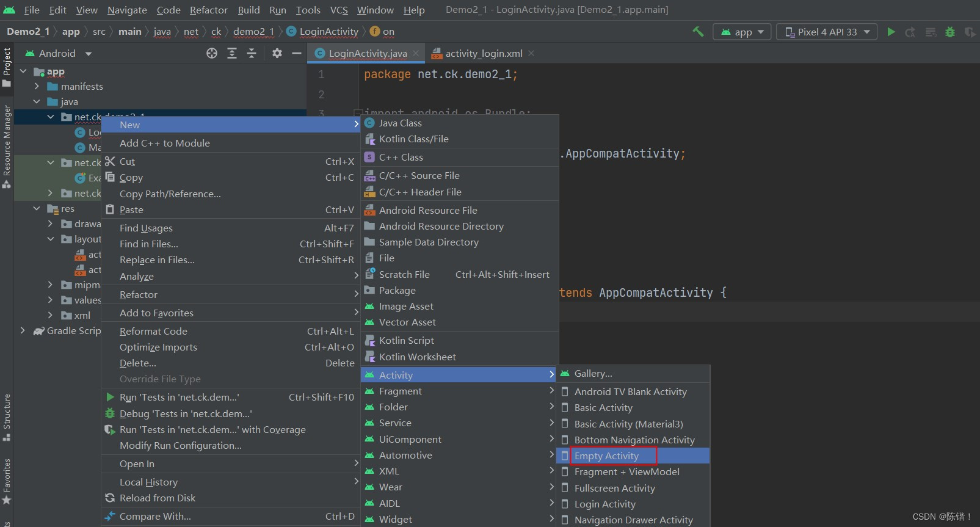Click the Apply Code Changes icon
980x527 pixels.
tap(931, 32)
